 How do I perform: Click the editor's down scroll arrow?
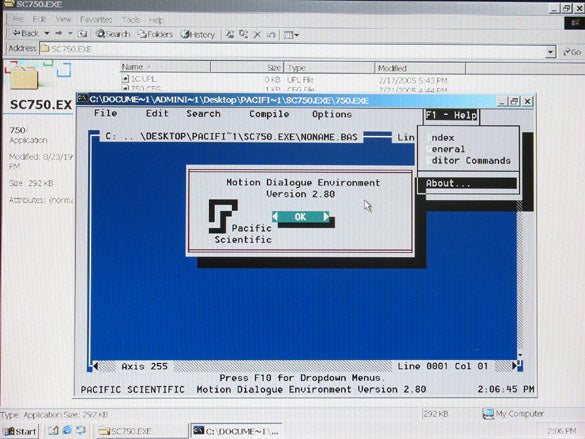click(520, 355)
